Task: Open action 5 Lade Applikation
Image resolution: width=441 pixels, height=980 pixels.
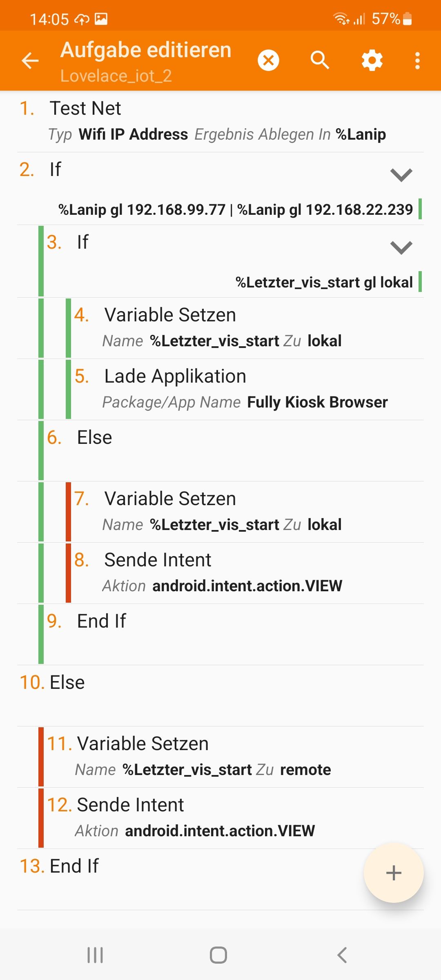Action: (245, 389)
